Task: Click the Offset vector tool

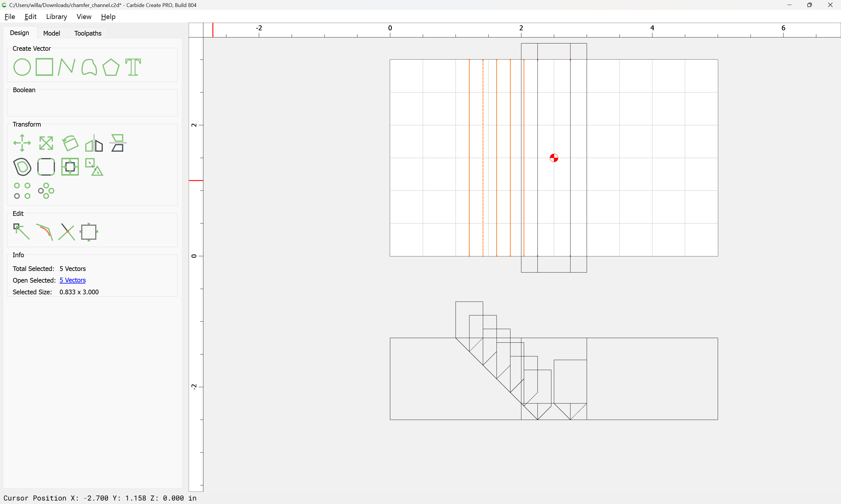Action: tap(22, 167)
